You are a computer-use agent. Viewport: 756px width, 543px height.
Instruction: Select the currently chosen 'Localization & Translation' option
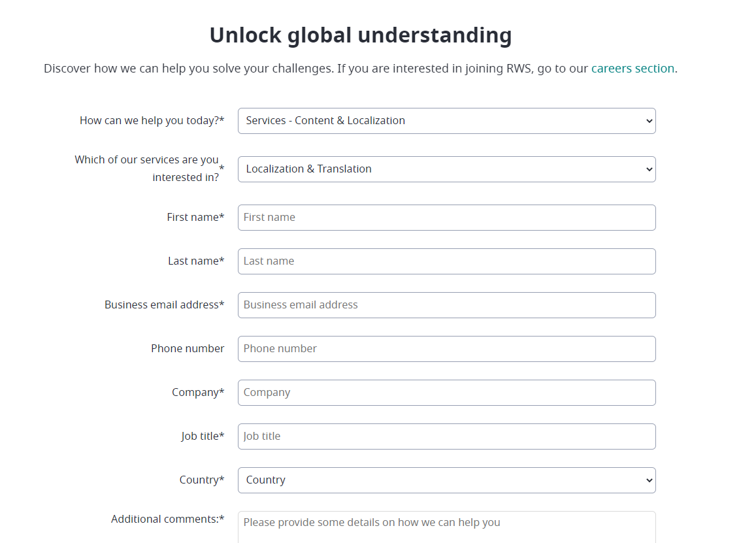click(x=308, y=169)
